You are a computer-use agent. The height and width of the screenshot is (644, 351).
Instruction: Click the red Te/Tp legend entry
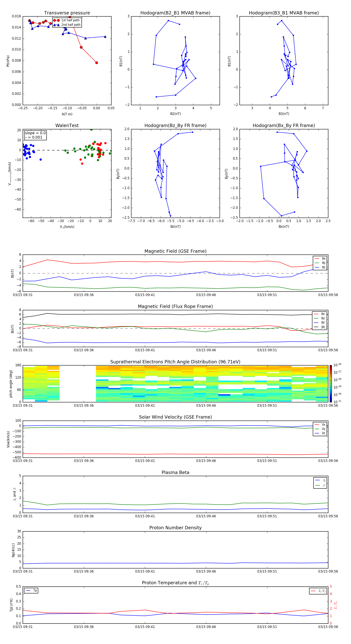click(x=318, y=591)
